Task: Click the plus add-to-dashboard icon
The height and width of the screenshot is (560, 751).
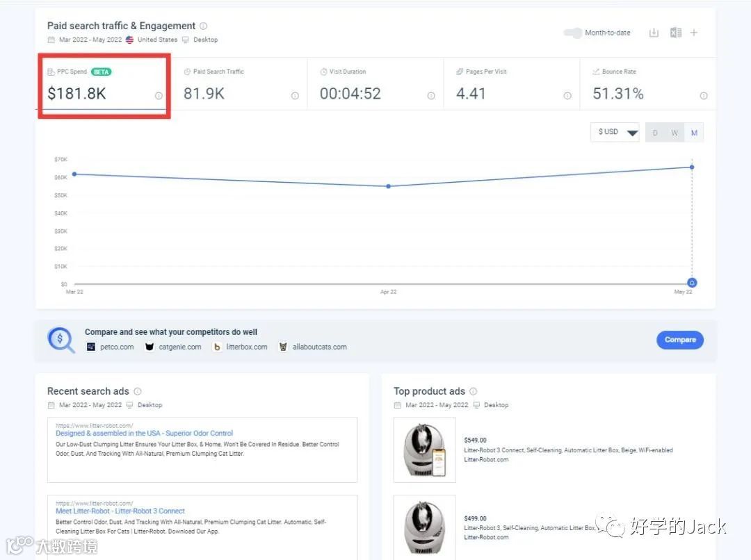Action: [x=693, y=33]
